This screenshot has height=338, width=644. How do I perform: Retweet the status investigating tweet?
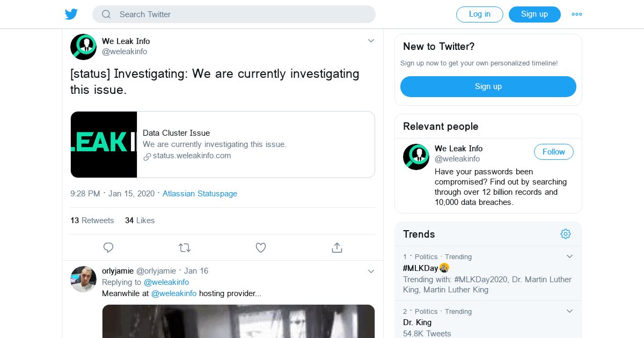(x=184, y=247)
